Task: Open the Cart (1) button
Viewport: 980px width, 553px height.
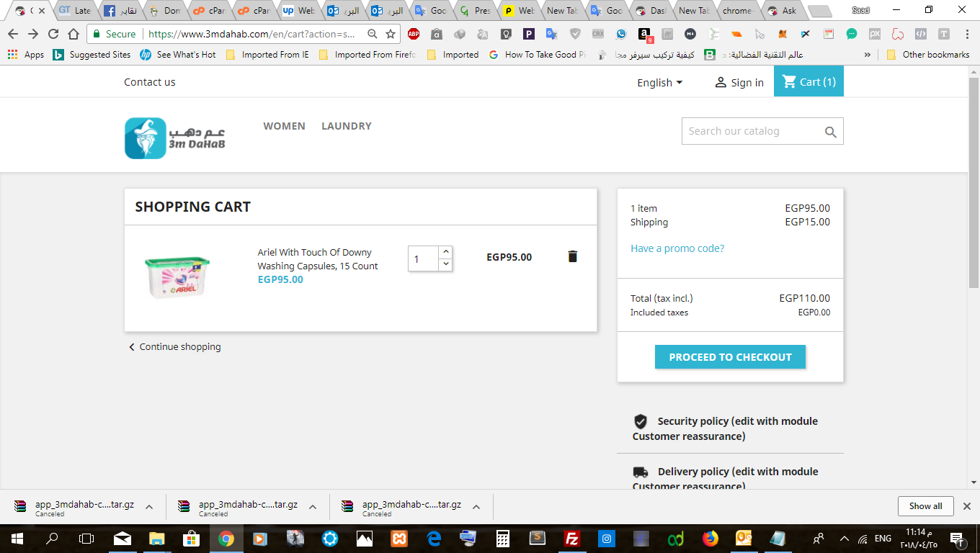Action: tap(808, 81)
